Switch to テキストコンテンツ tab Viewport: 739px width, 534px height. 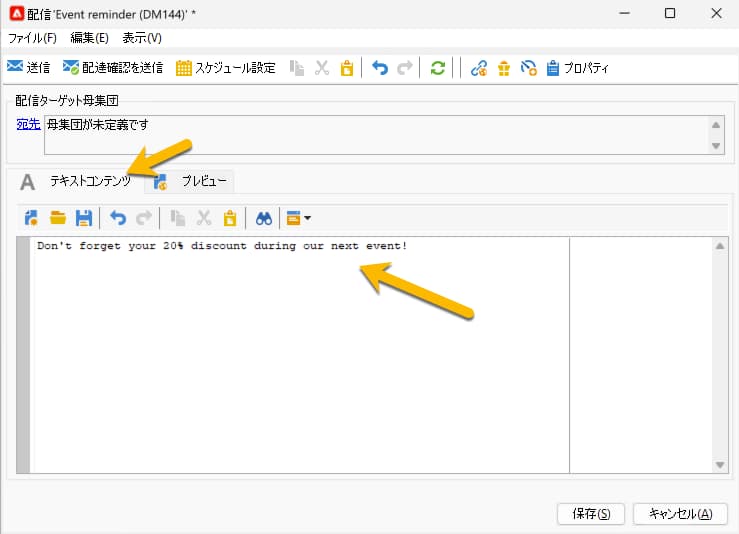(x=75, y=181)
